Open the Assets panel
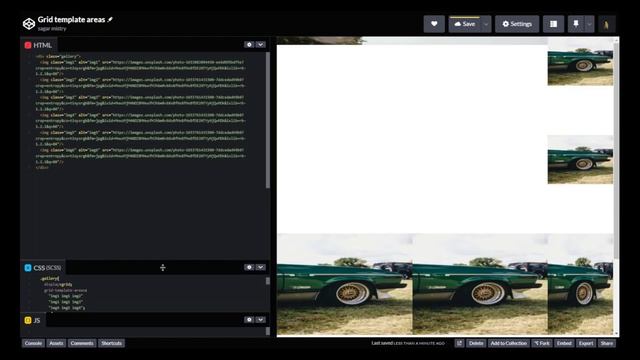The height and width of the screenshot is (360, 640). pyautogui.click(x=56, y=343)
